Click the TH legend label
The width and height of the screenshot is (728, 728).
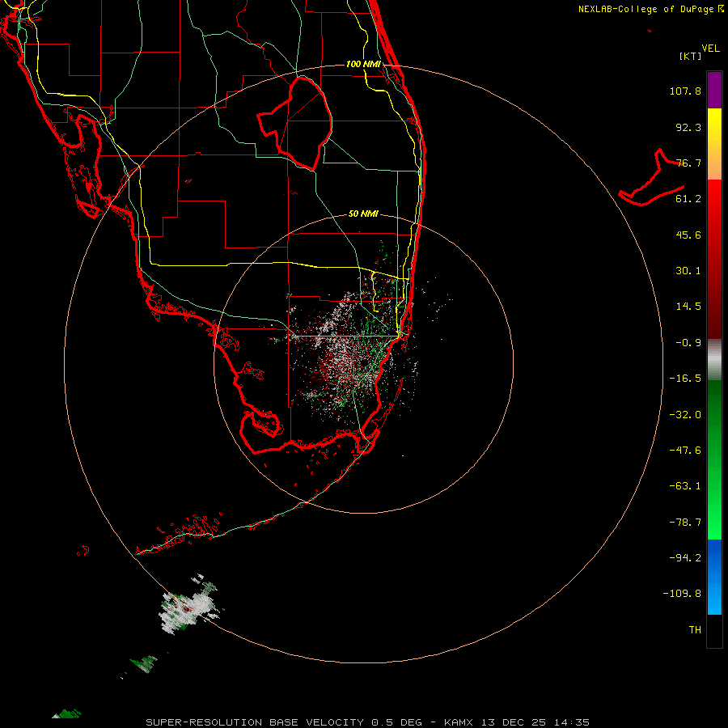[695, 630]
